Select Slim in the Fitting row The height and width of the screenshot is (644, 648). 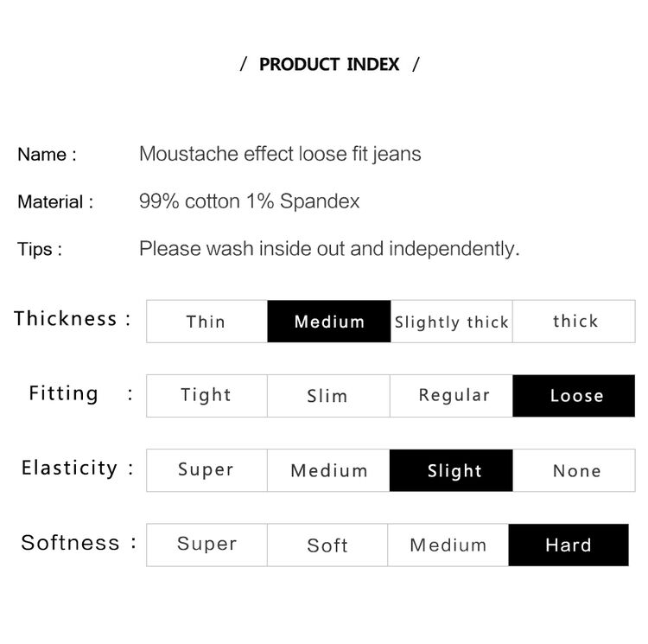tap(328, 396)
